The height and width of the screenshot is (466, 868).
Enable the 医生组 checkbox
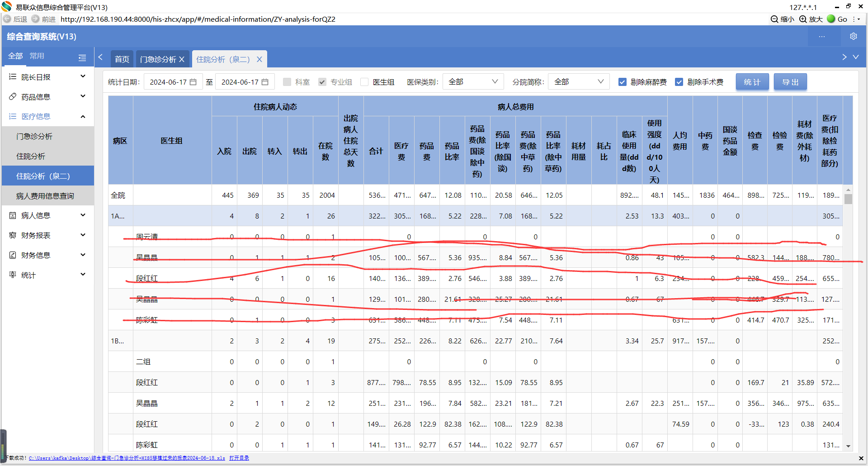click(x=364, y=82)
